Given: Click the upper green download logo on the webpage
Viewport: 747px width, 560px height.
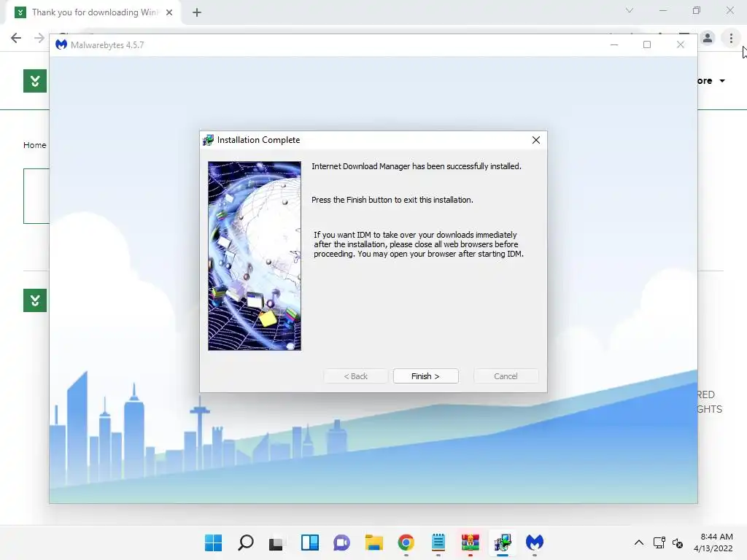Looking at the screenshot, I should point(35,81).
